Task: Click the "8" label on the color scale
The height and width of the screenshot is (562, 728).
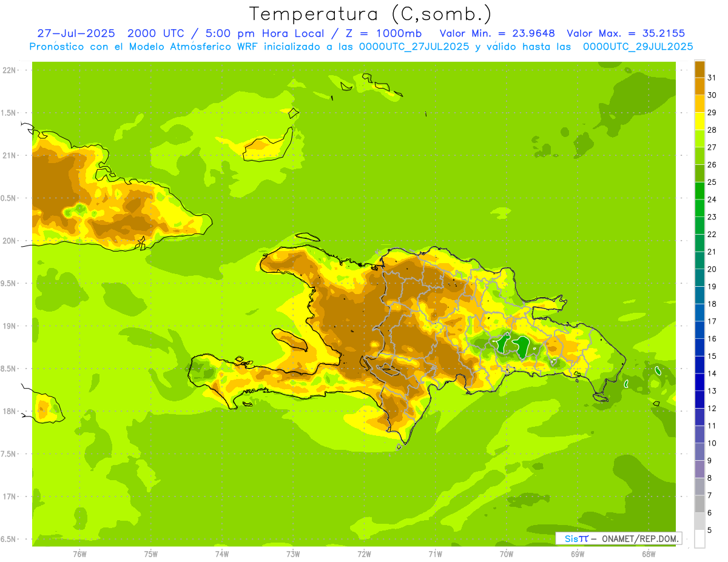Action: 710,478
